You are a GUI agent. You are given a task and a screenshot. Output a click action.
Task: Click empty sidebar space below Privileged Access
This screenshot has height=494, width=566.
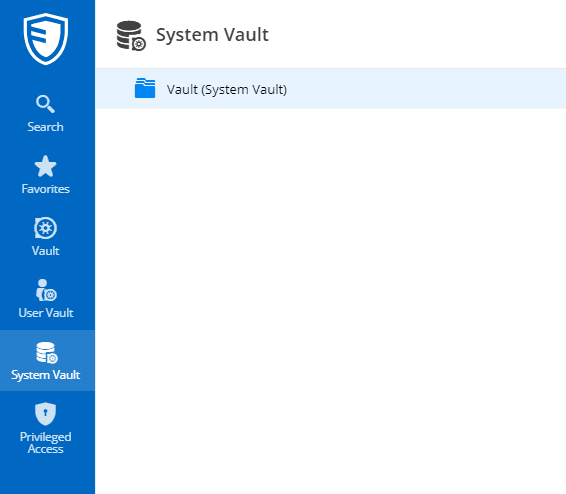(x=47, y=476)
